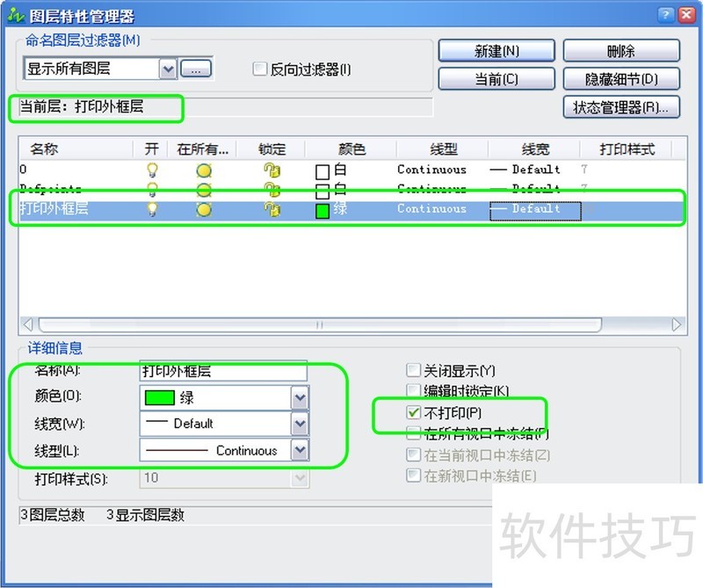The height and width of the screenshot is (588, 703).
Task: Click the white color swatch of Defpoints layer
Action: pyautogui.click(x=323, y=191)
